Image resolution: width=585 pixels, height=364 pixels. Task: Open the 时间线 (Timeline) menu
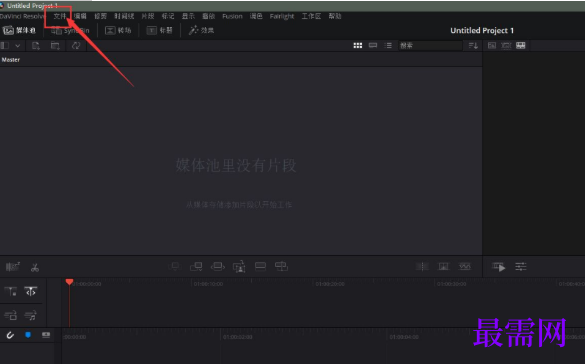pyautogui.click(x=124, y=16)
